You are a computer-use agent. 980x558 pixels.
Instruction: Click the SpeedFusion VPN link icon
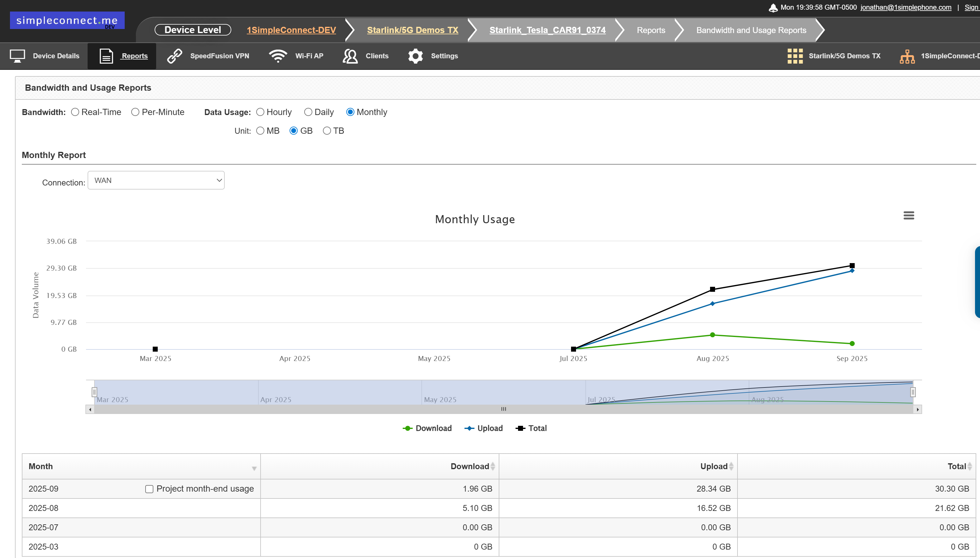175,56
